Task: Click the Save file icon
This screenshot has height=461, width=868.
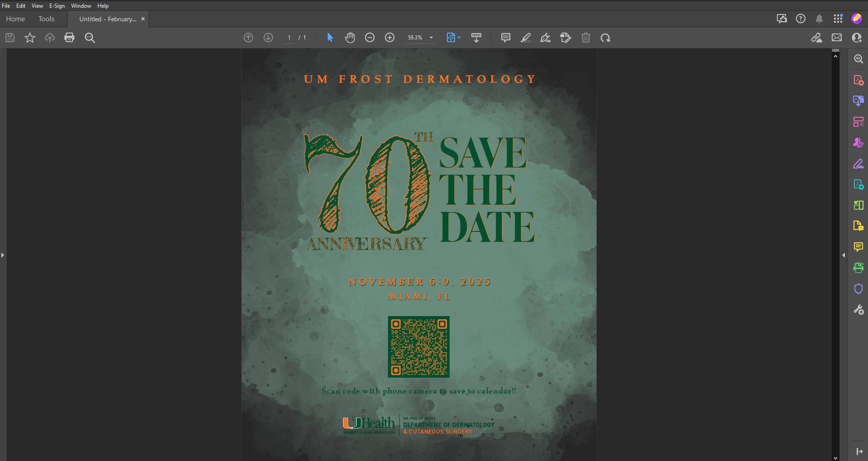Action: (x=10, y=38)
